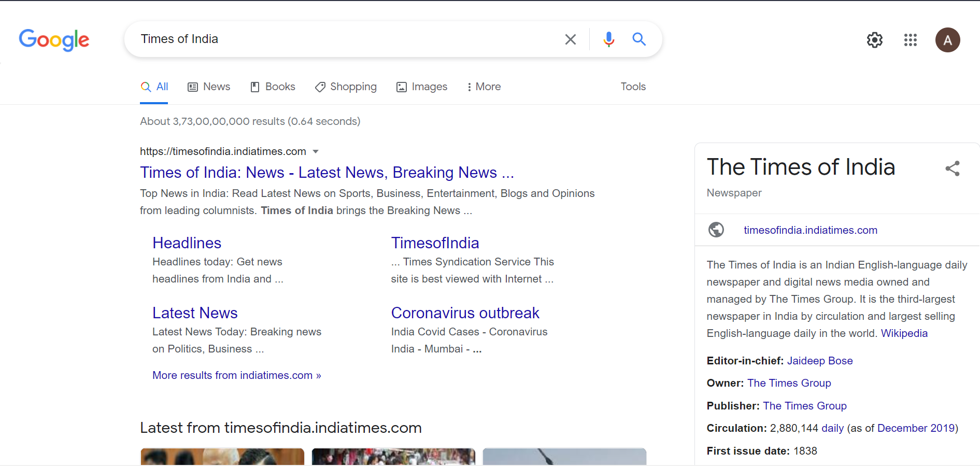This screenshot has height=466, width=980.
Task: Open the Headlines sitelink
Action: pos(187,243)
